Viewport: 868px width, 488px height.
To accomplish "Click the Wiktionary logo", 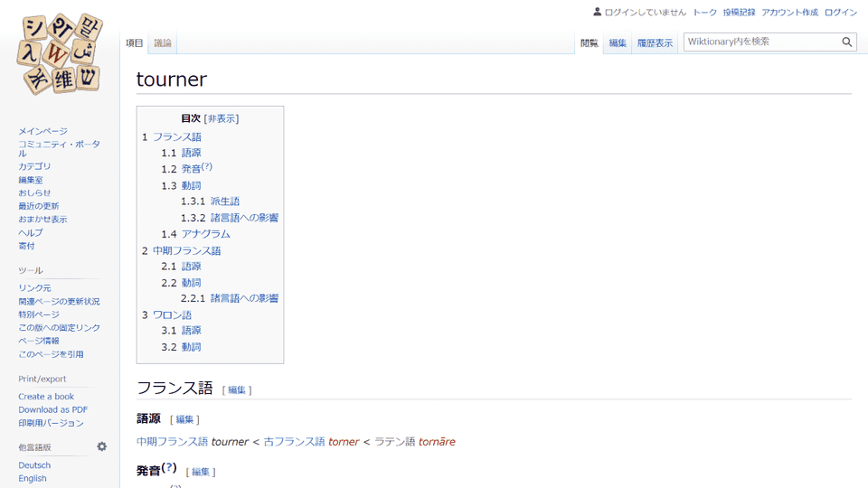I will point(59,54).
